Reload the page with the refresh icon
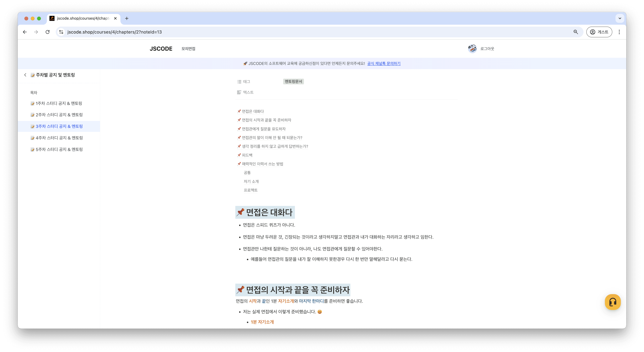The height and width of the screenshot is (352, 644). [48, 32]
